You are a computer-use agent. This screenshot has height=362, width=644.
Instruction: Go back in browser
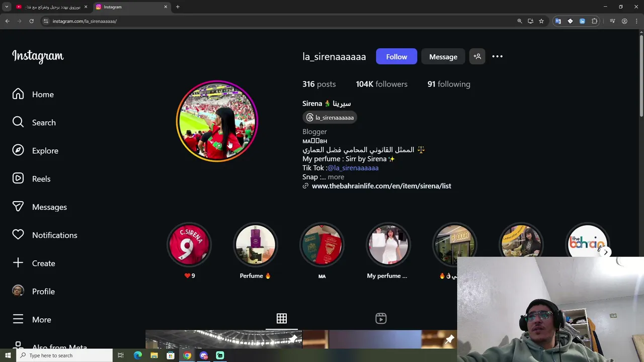click(7, 21)
